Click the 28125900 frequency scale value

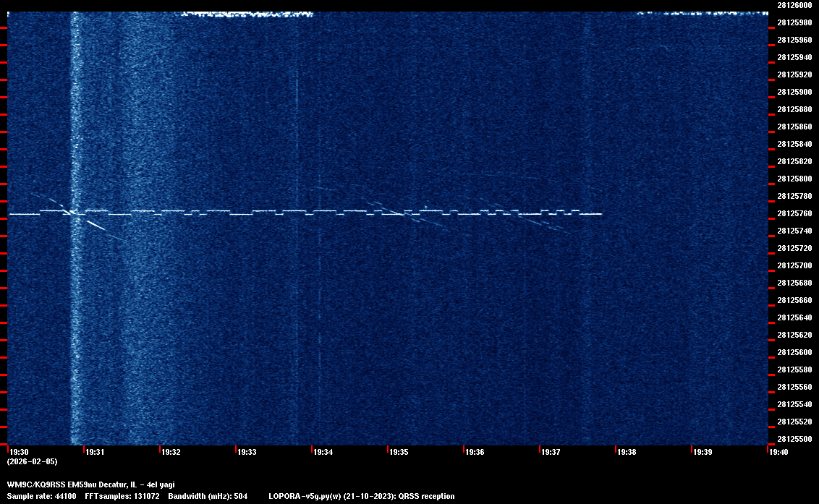point(794,92)
